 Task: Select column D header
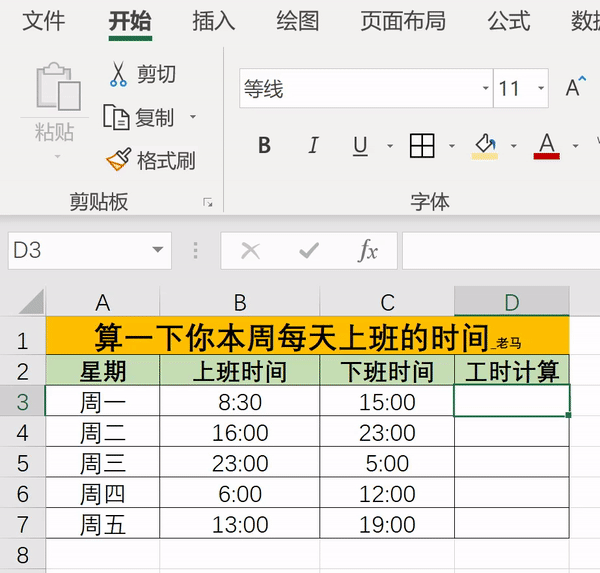512,302
